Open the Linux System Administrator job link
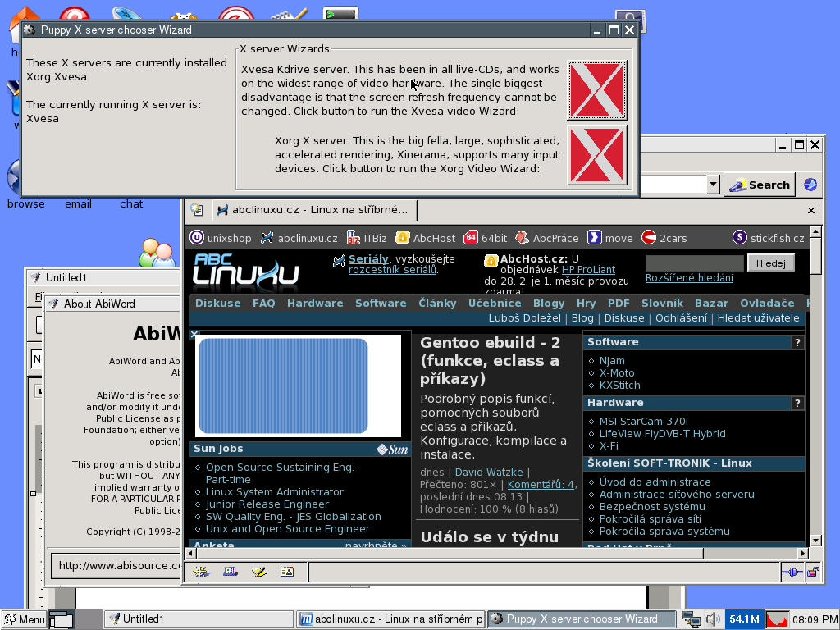This screenshot has height=630, width=840. [x=274, y=492]
